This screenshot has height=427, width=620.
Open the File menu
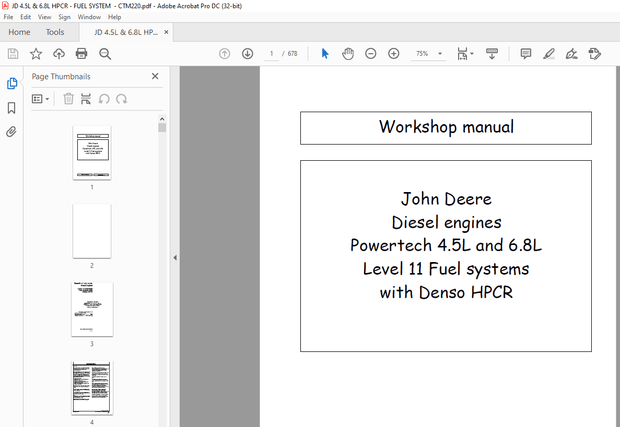pos(8,17)
